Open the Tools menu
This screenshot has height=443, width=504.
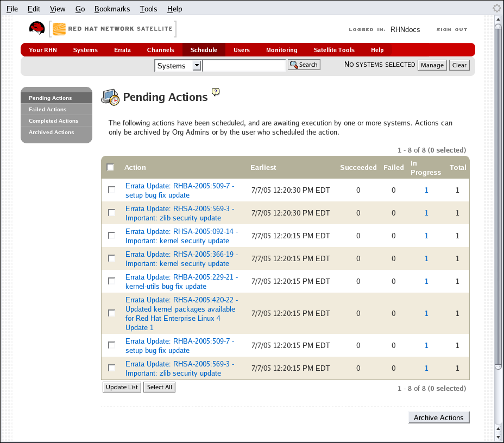click(148, 9)
